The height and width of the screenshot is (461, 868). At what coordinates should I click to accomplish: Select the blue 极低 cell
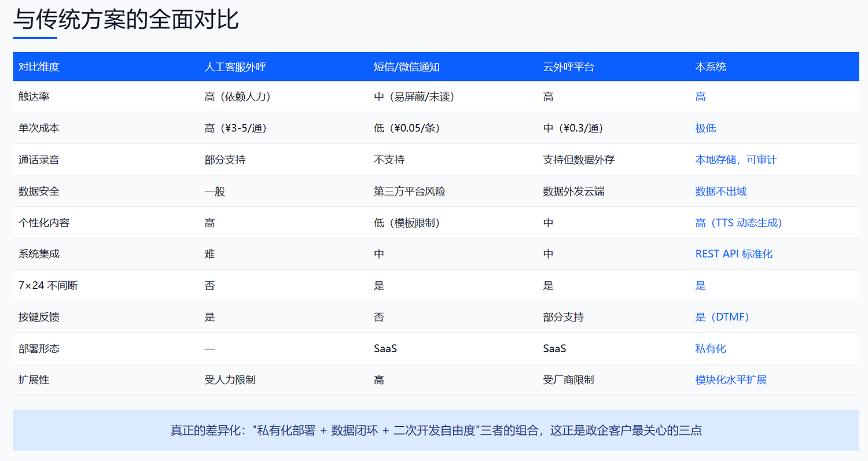[705, 128]
